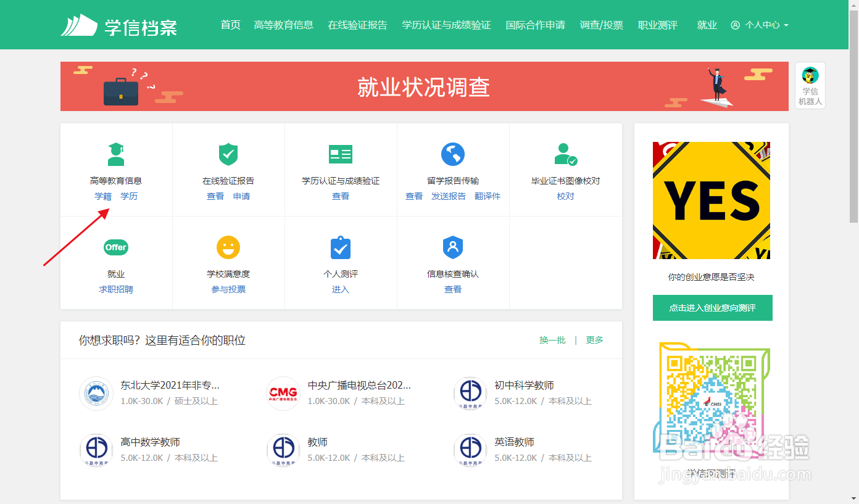Click the 东北大学 company logo
This screenshot has width=859, height=504.
tap(96, 394)
